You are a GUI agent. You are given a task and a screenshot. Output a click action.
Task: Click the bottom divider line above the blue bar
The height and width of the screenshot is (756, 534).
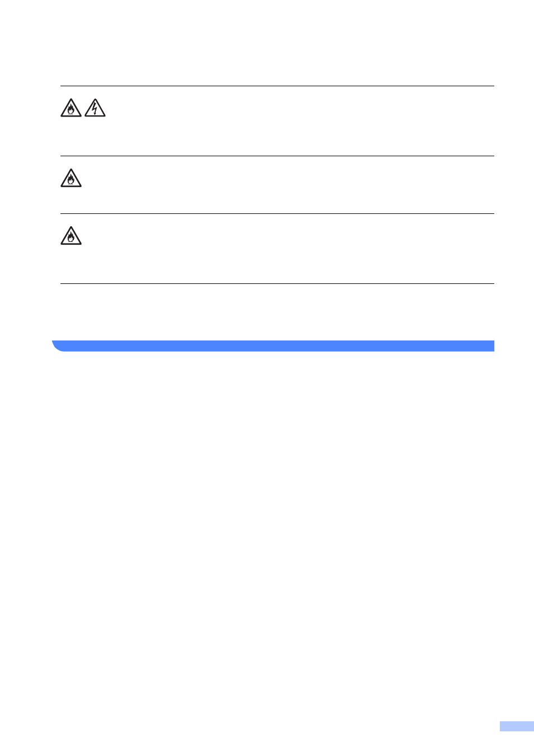coord(277,283)
